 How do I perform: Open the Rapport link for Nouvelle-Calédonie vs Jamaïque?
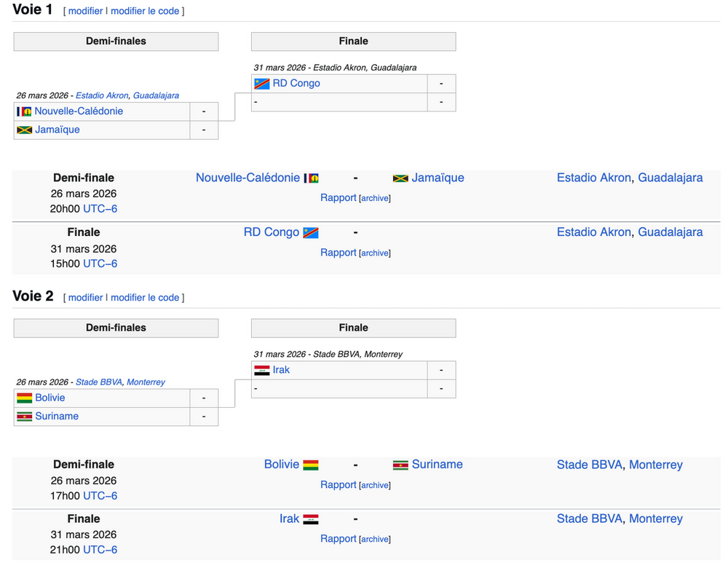339,197
